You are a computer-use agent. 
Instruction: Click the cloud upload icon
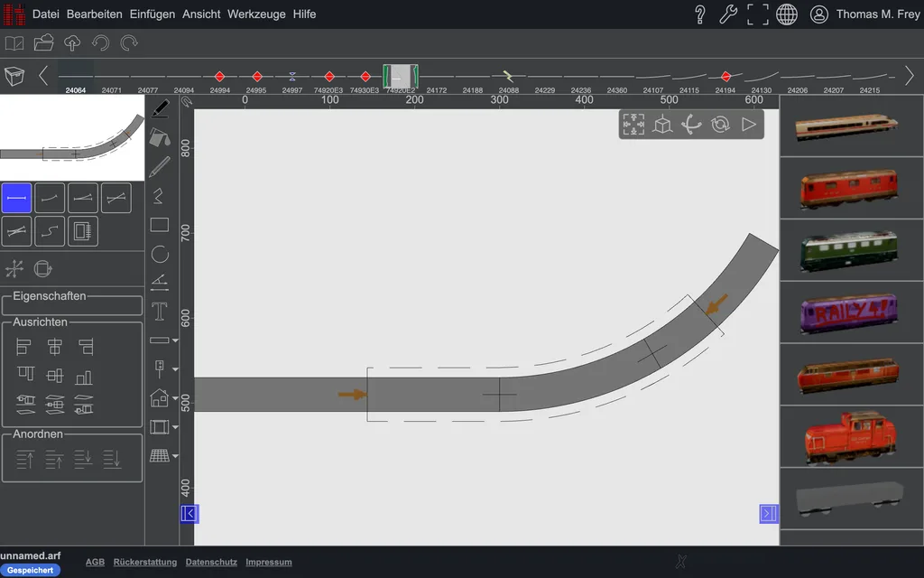72,43
